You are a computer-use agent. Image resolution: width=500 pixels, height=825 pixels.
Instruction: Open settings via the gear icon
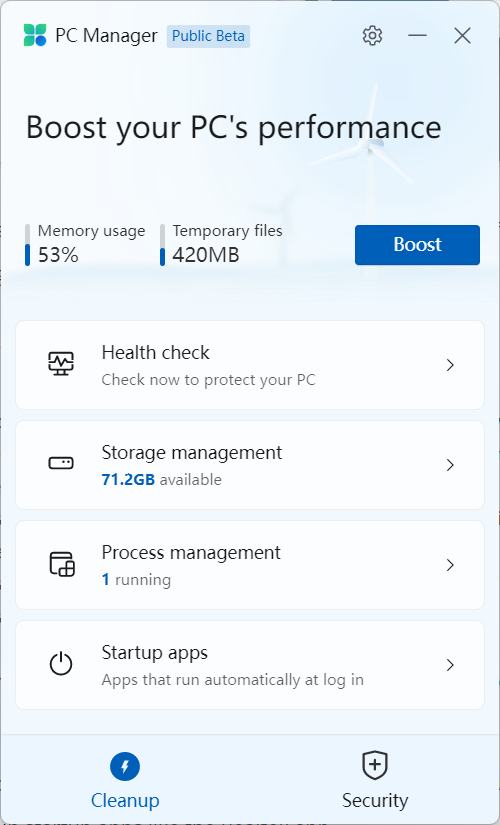click(x=372, y=36)
